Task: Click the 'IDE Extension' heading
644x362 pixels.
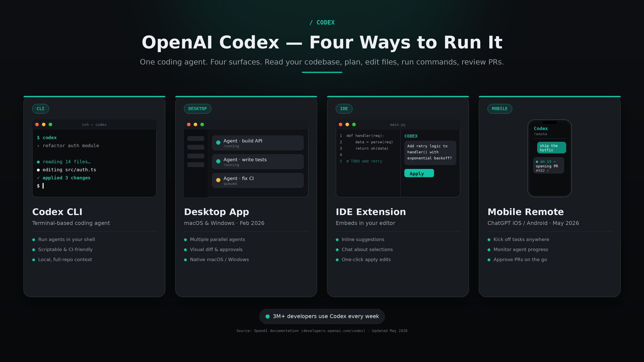Action: [371, 212]
